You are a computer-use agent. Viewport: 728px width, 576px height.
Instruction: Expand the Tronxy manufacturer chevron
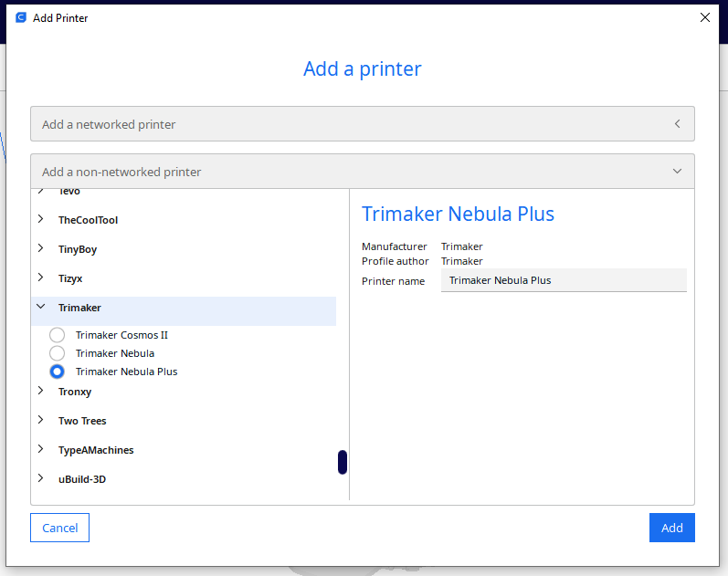point(41,392)
